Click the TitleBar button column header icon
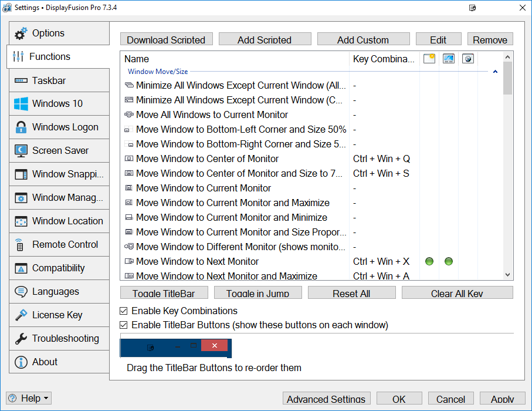Image resolution: width=532 pixels, height=411 pixels. pyautogui.click(x=429, y=59)
